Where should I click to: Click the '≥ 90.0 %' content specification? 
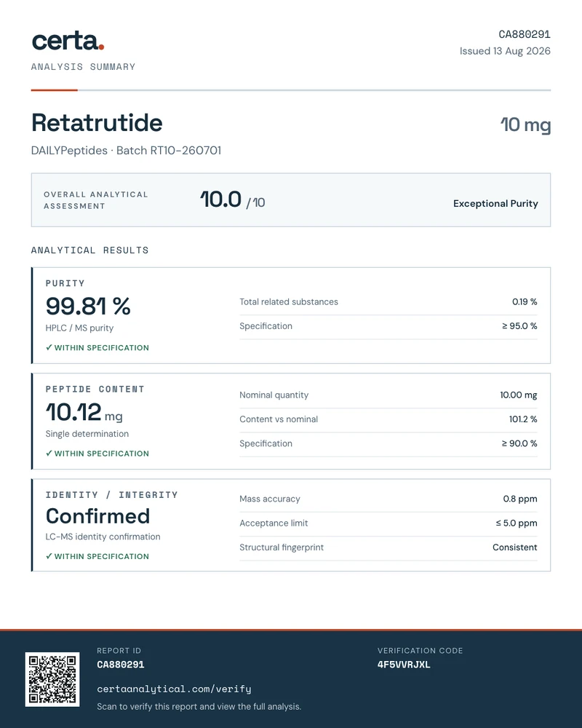pos(519,443)
